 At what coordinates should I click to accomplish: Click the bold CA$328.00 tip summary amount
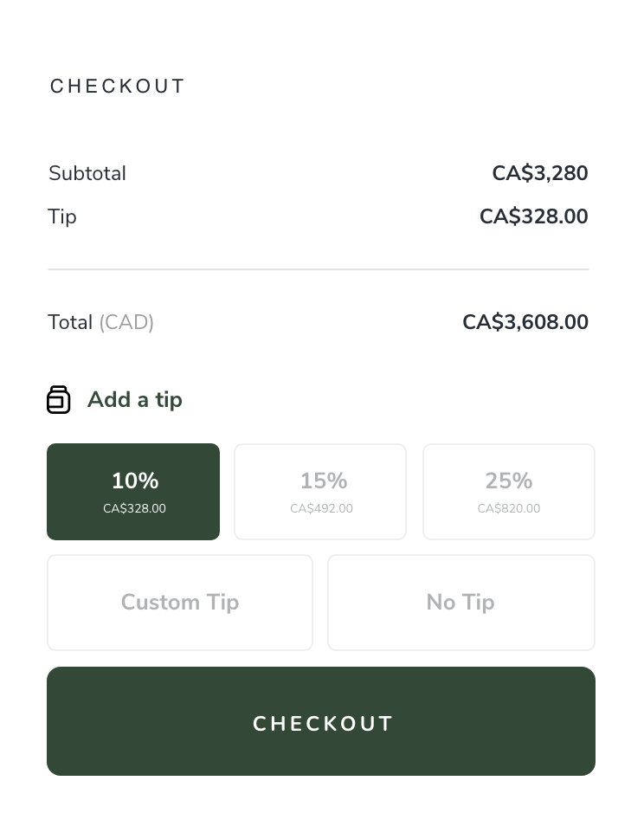pos(534,216)
